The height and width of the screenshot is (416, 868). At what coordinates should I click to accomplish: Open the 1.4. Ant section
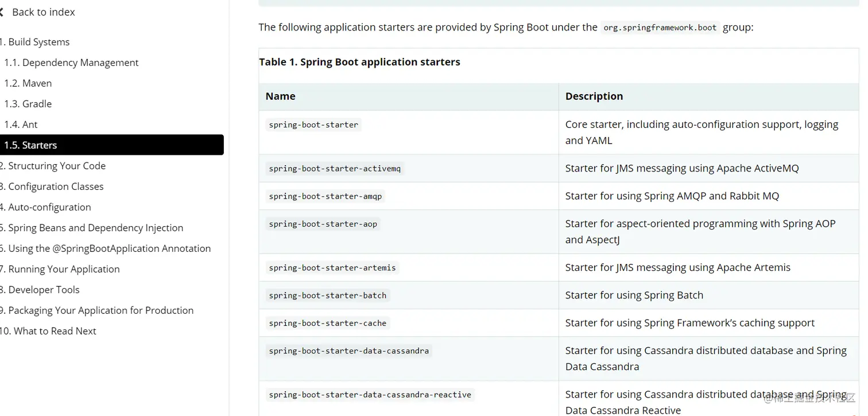21,125
